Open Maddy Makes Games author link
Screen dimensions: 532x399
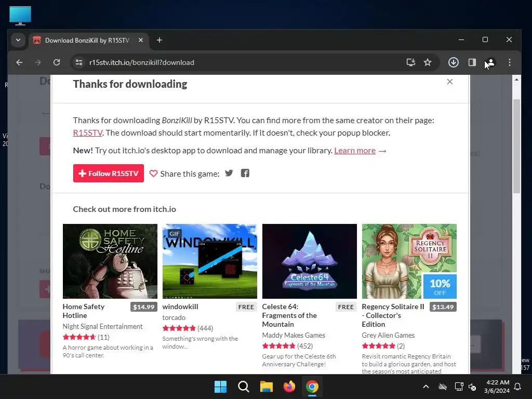pos(294,335)
